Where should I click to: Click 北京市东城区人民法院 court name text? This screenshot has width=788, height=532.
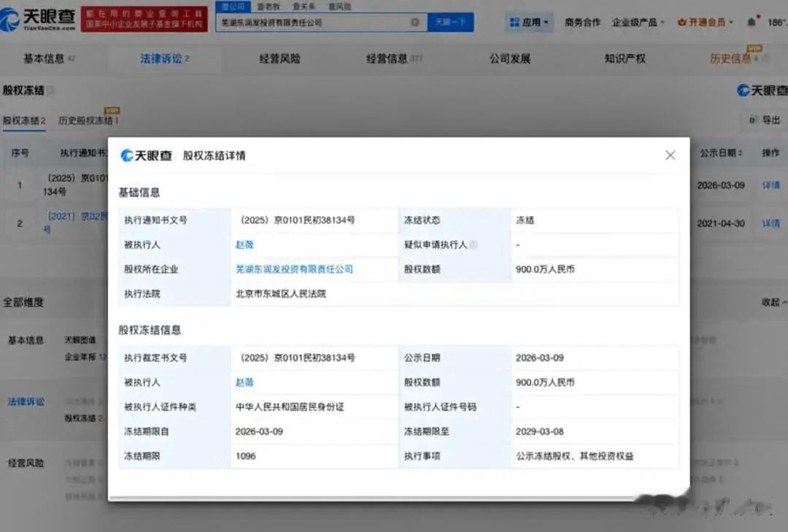point(281,294)
